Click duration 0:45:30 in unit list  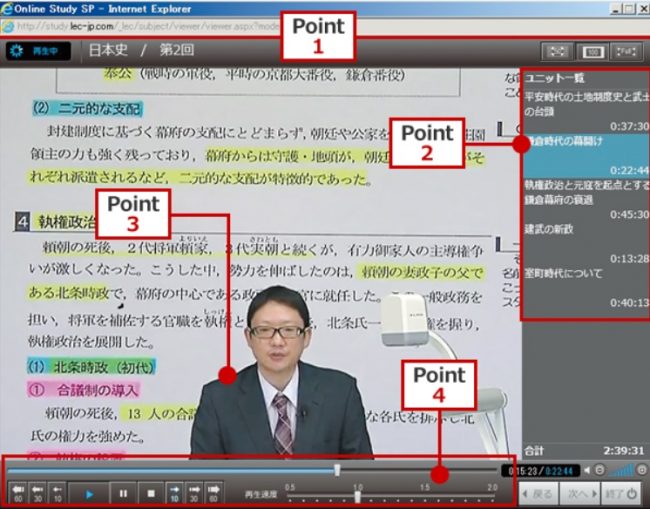[x=629, y=214]
